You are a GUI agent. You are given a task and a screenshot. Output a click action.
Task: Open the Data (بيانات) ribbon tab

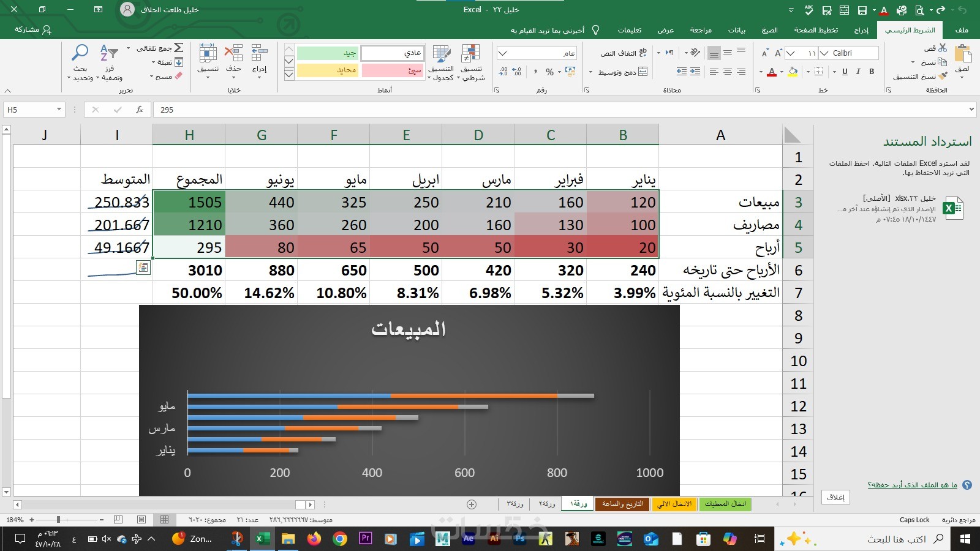point(737,29)
